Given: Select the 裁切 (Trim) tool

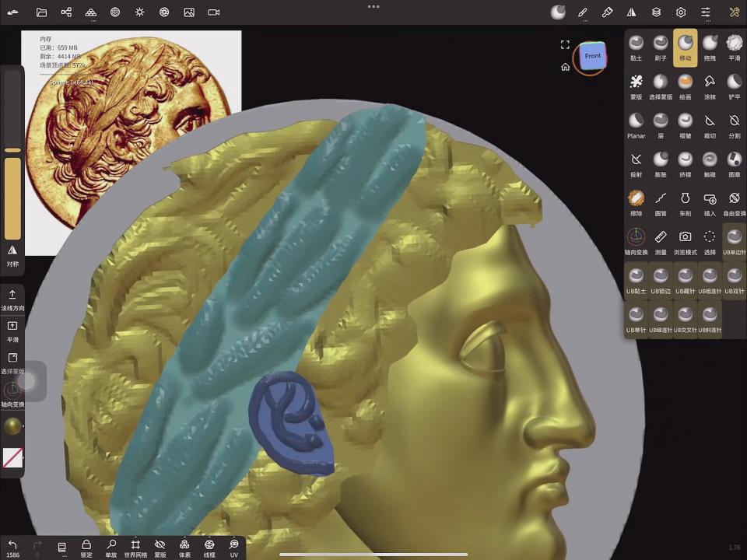Looking at the screenshot, I should [x=710, y=126].
